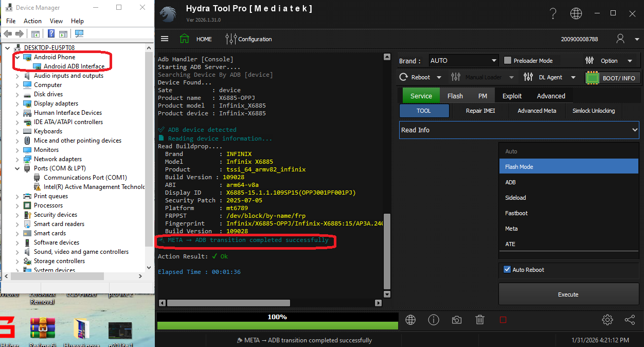Open the hamburger menu in Hydra Tool
Viewport: 644px width, 347px height.
coord(165,39)
